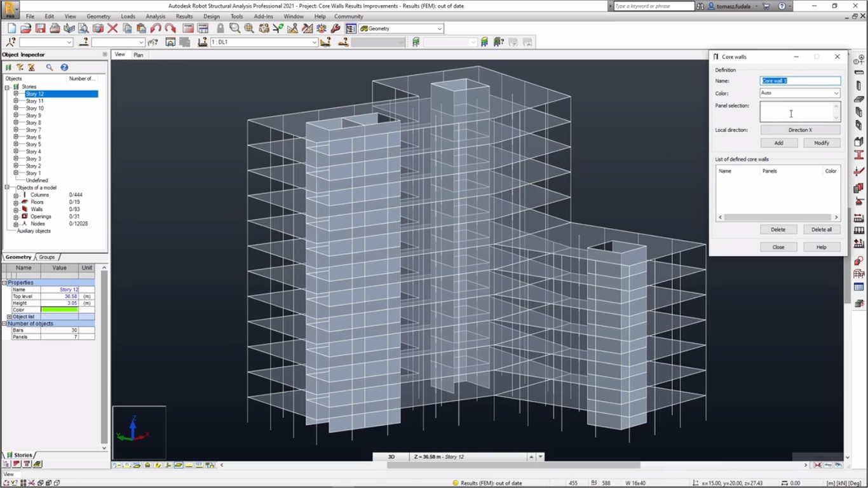Expand the Columns tree node
Image resolution: width=868 pixels, height=488 pixels.
[x=16, y=195]
